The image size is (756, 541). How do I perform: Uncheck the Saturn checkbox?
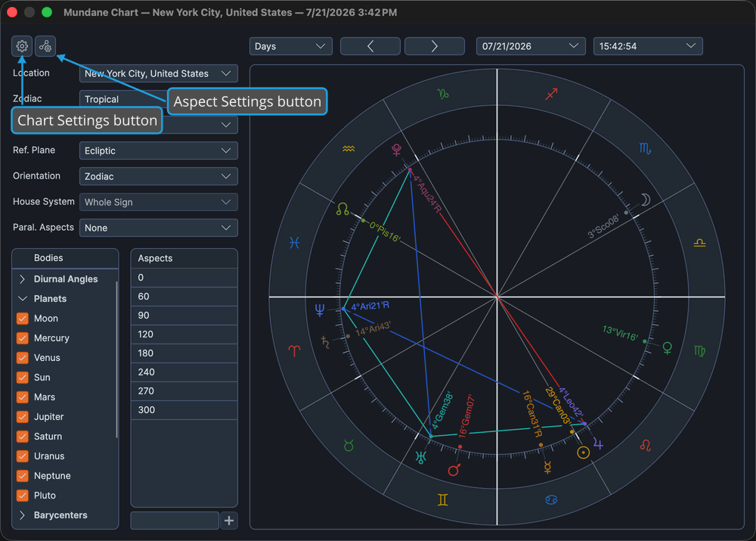pos(22,437)
